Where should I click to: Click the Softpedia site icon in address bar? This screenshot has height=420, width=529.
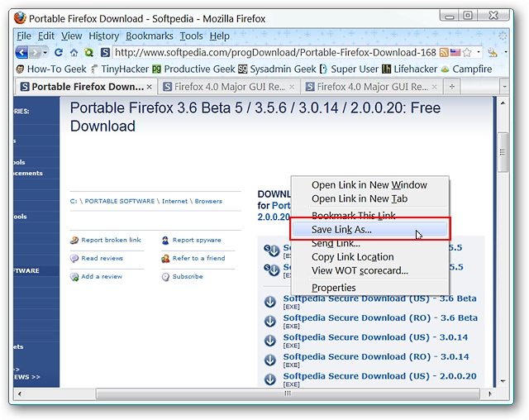coord(105,52)
